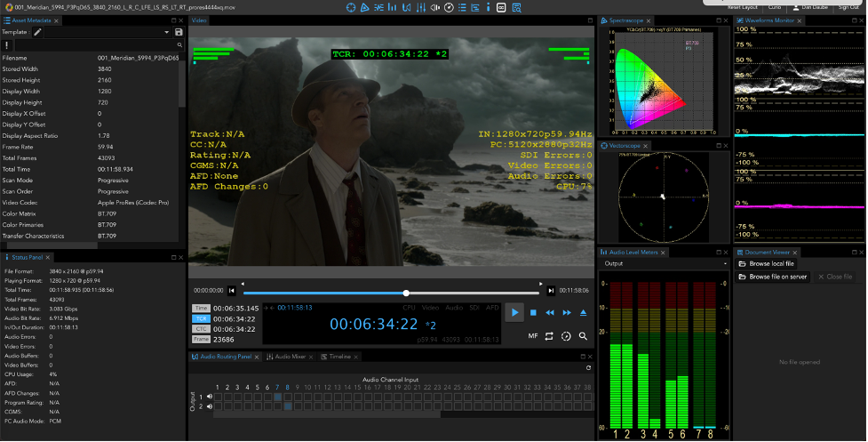Open the magnifier search icon near transport

coord(583,336)
